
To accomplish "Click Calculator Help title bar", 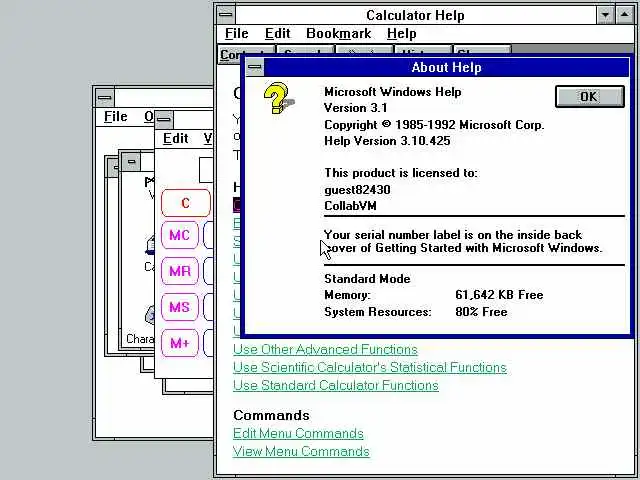I will tap(416, 15).
